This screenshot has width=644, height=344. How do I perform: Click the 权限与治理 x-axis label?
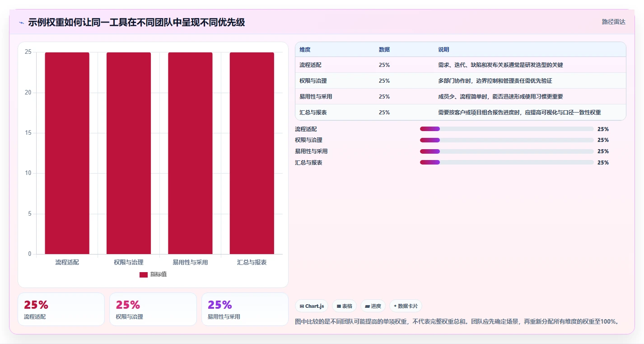click(129, 262)
